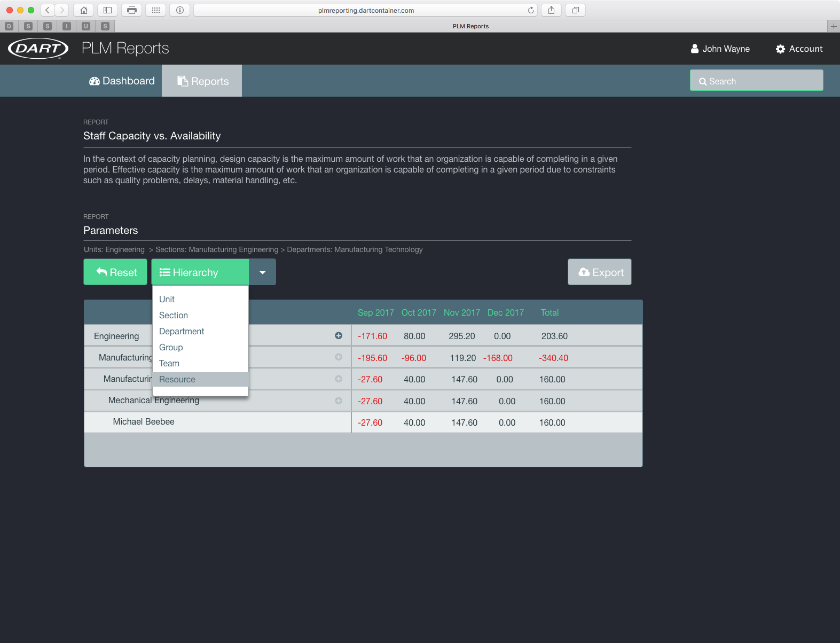Screen dimensions: 840x643
Task: Expand the -195.60 row plus icon
Action: 339,357
